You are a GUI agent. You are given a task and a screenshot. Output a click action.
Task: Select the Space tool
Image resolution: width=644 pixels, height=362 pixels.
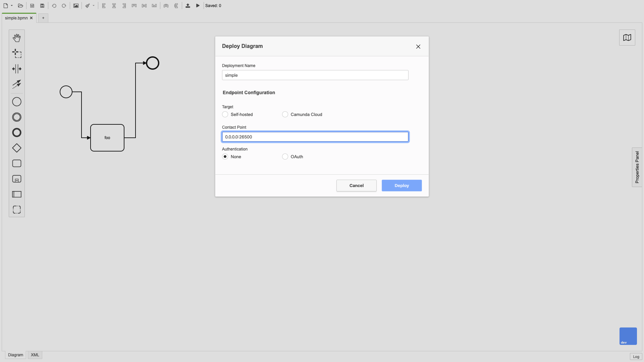point(17,69)
